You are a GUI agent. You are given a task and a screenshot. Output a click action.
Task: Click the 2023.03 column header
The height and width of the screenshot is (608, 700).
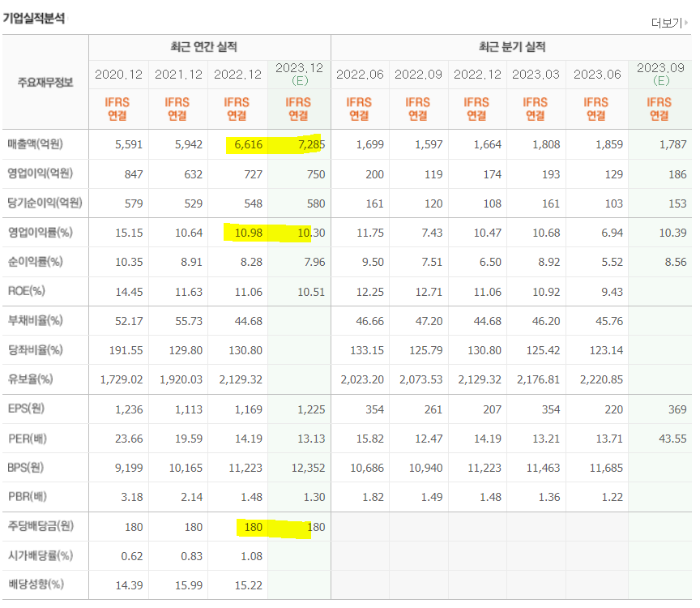coord(536,74)
